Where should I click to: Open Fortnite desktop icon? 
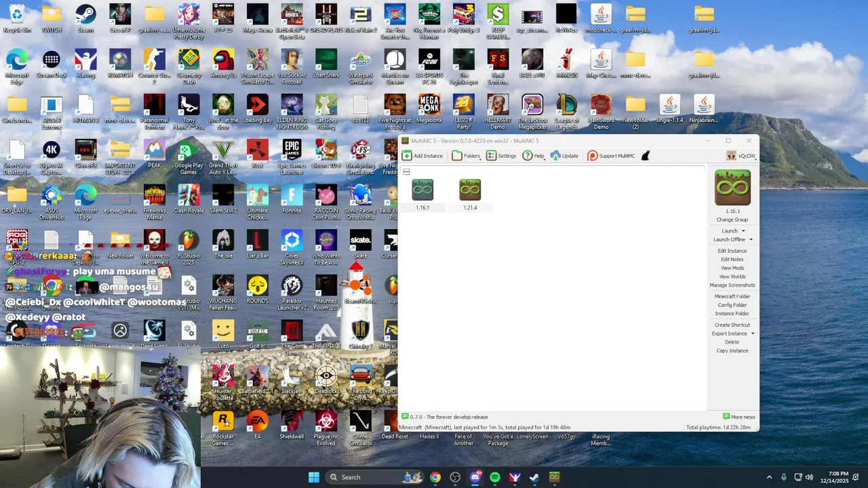(x=292, y=199)
